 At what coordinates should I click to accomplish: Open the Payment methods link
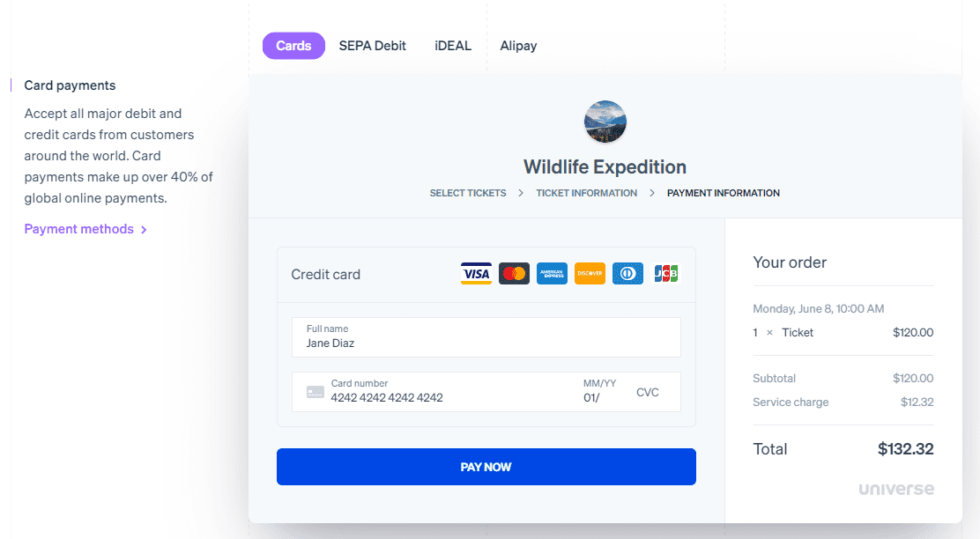pos(79,228)
